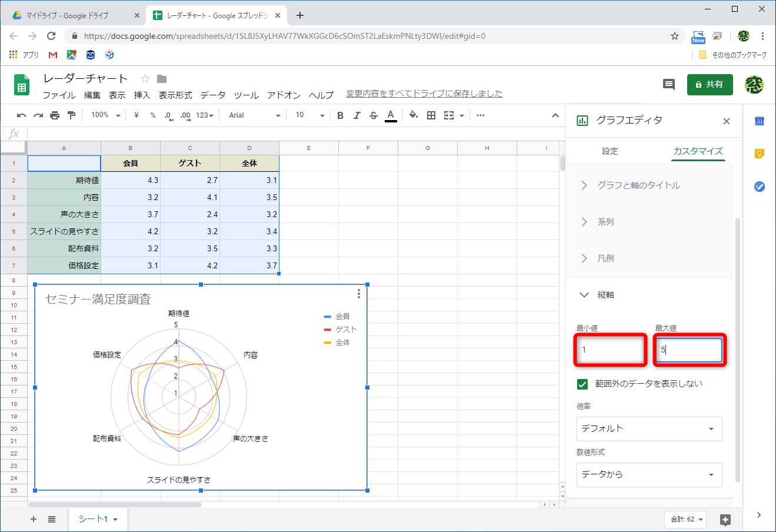The width and height of the screenshot is (776, 532).
Task: Merge cells using the merge icon
Action: click(449, 115)
